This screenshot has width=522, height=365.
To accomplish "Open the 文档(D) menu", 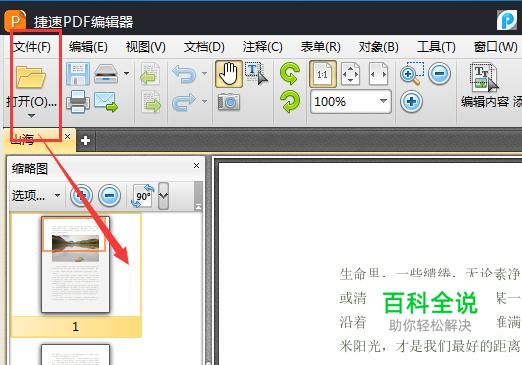I will coord(204,47).
